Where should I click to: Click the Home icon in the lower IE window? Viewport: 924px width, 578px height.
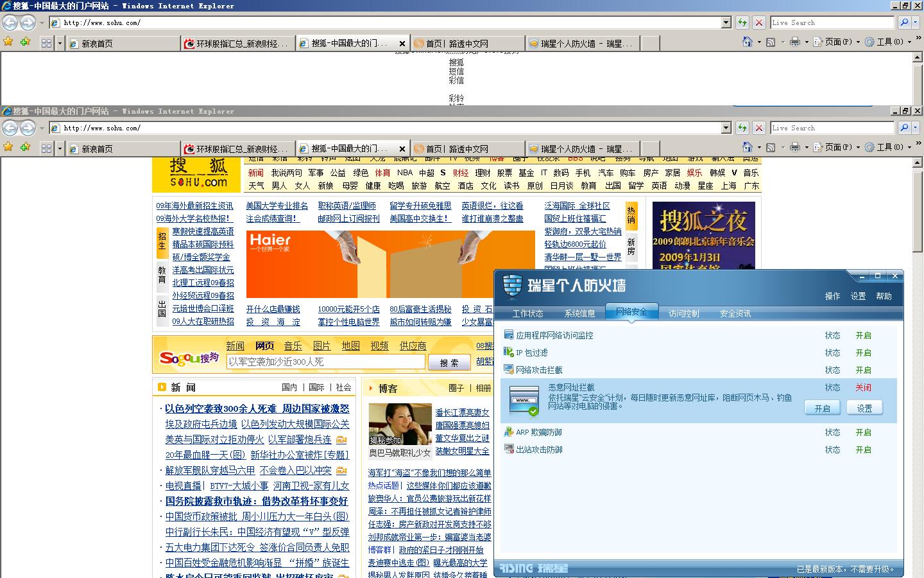(747, 147)
